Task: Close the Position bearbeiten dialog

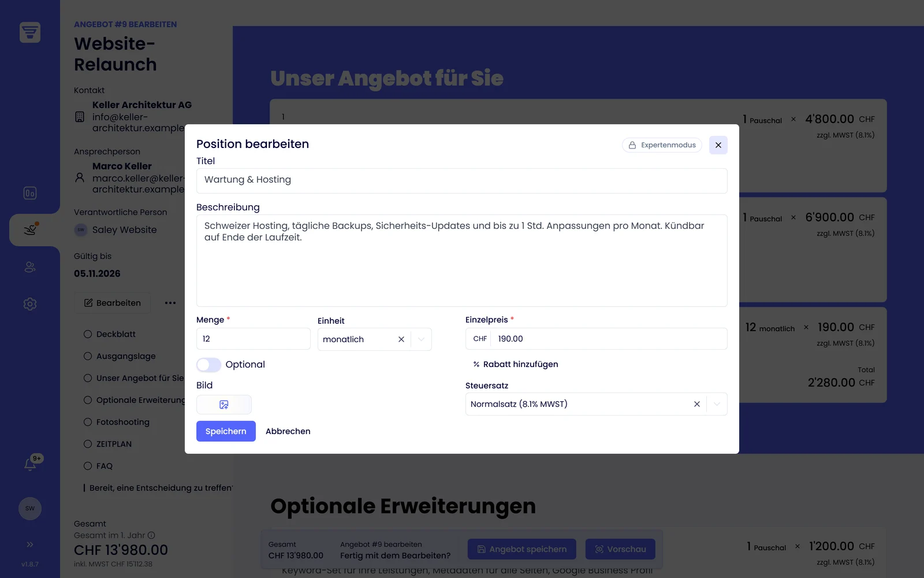Action: [x=718, y=145]
